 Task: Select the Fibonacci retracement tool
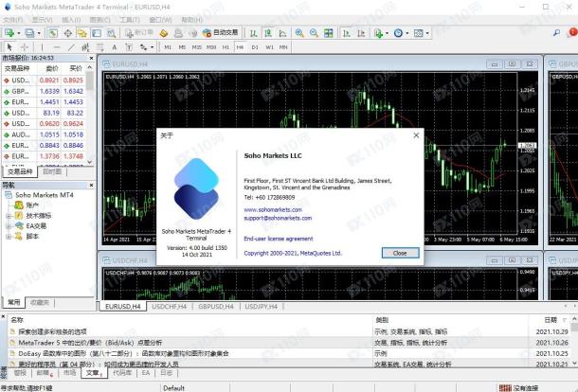[99, 47]
